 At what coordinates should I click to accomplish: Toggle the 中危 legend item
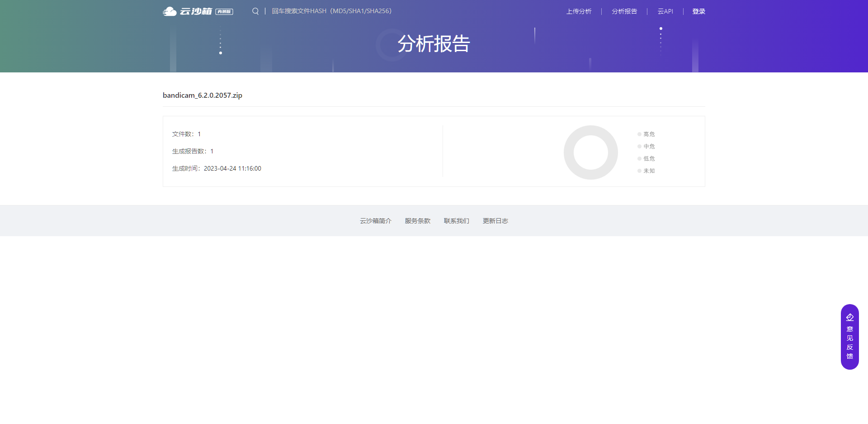point(646,146)
